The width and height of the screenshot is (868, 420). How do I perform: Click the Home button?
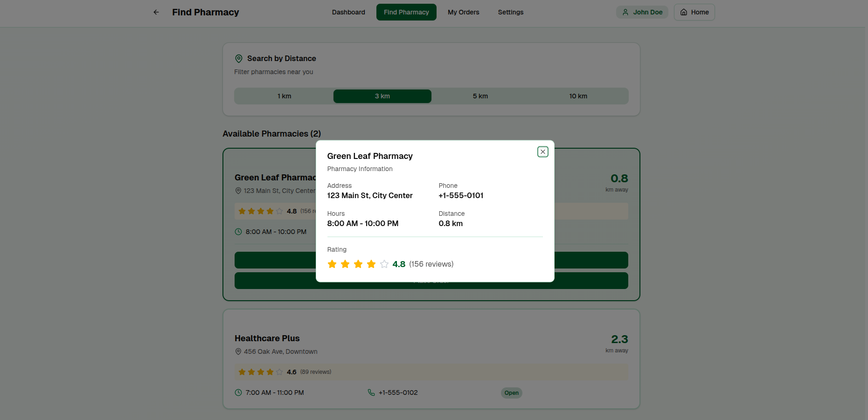click(x=694, y=12)
